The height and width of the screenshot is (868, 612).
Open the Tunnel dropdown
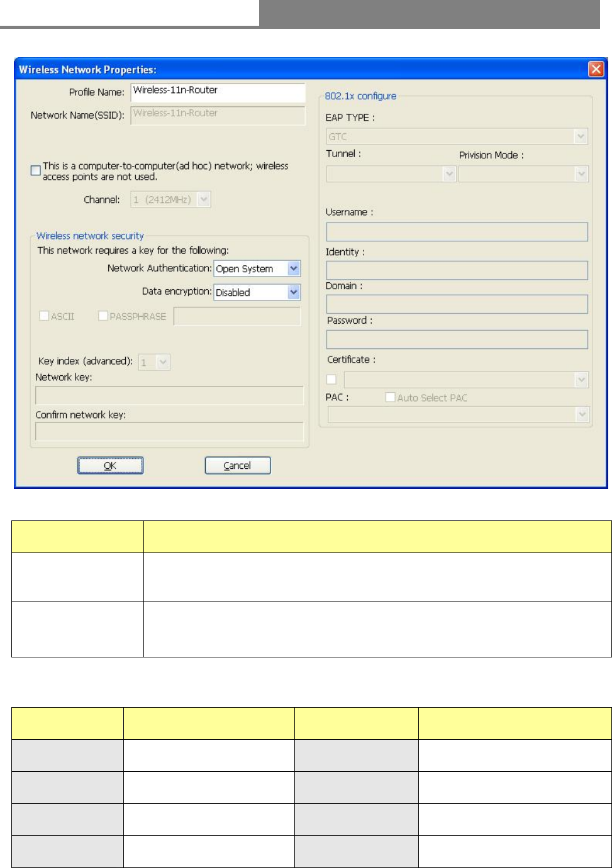[x=391, y=174]
